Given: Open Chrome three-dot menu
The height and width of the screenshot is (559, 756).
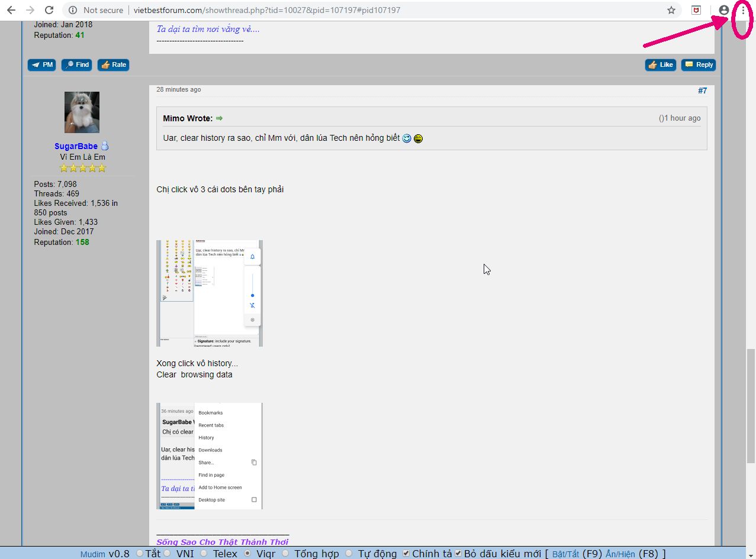Looking at the screenshot, I should [x=743, y=10].
